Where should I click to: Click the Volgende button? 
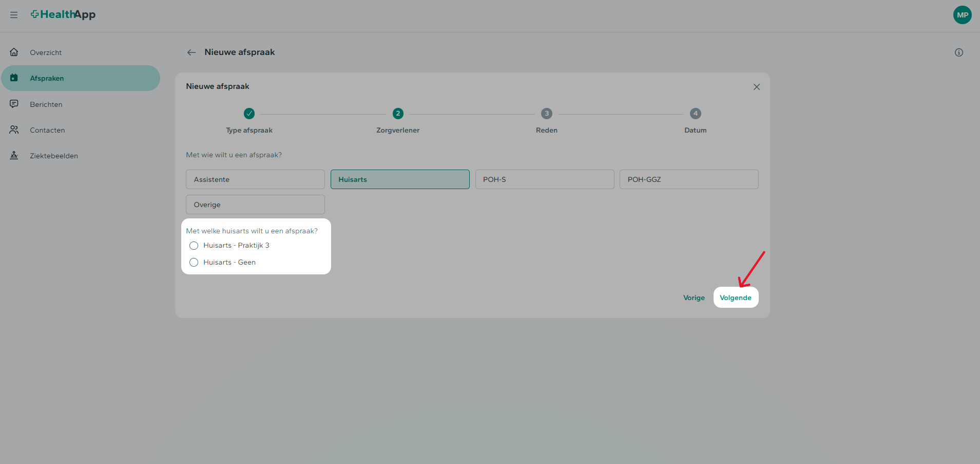tap(736, 298)
